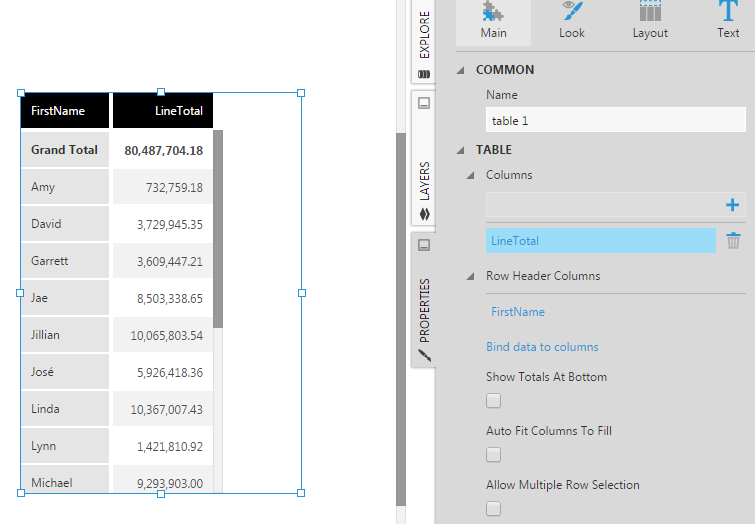The width and height of the screenshot is (755, 524).
Task: Click the Explore panel database icon
Action: pos(424,74)
